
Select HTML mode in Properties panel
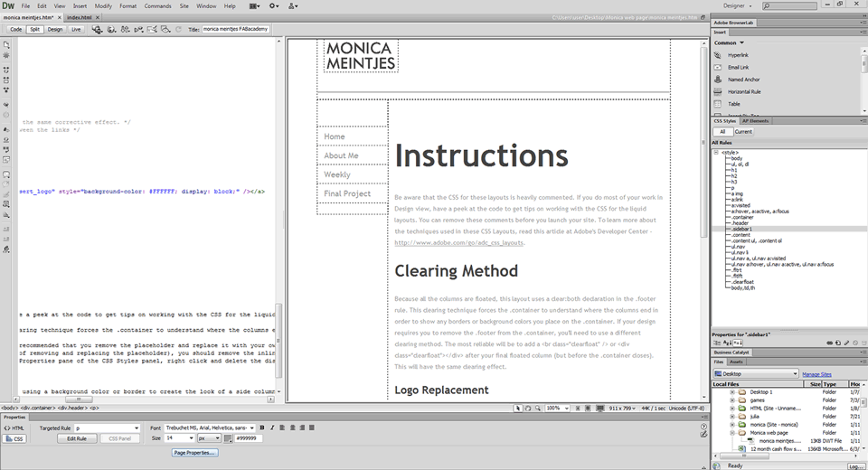[x=14, y=428]
